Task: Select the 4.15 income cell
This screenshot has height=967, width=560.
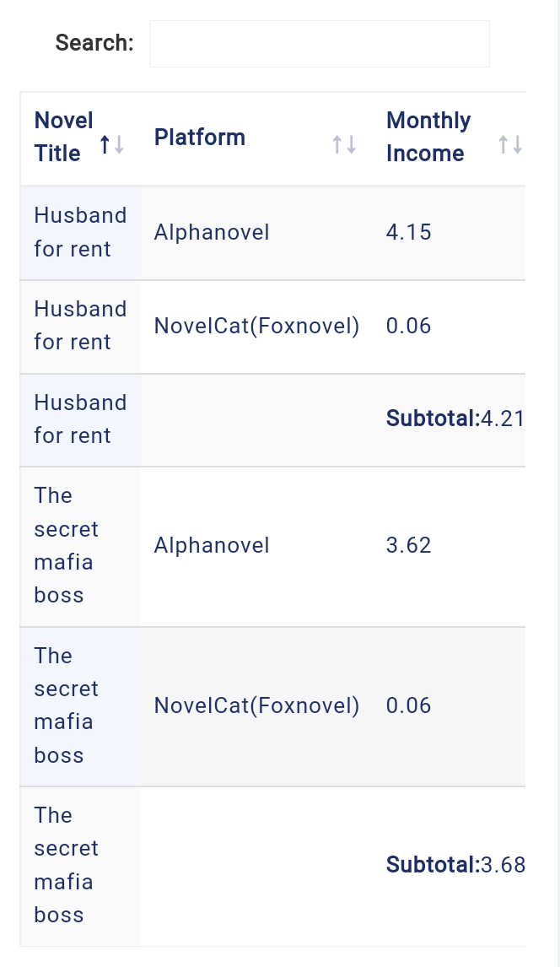Action: [450, 233]
